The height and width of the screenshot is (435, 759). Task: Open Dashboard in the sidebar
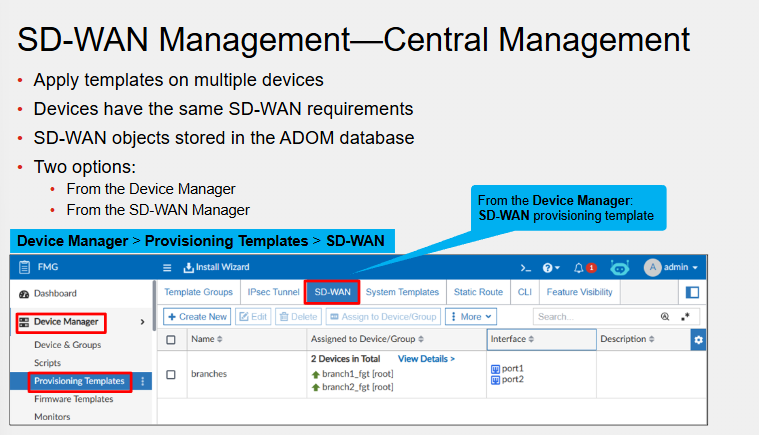click(x=55, y=294)
